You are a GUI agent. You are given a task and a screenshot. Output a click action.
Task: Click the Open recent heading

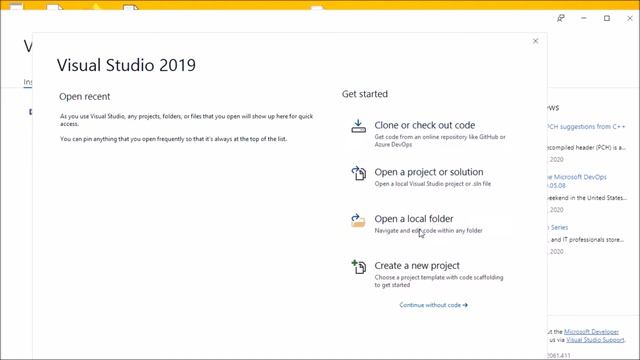click(84, 97)
